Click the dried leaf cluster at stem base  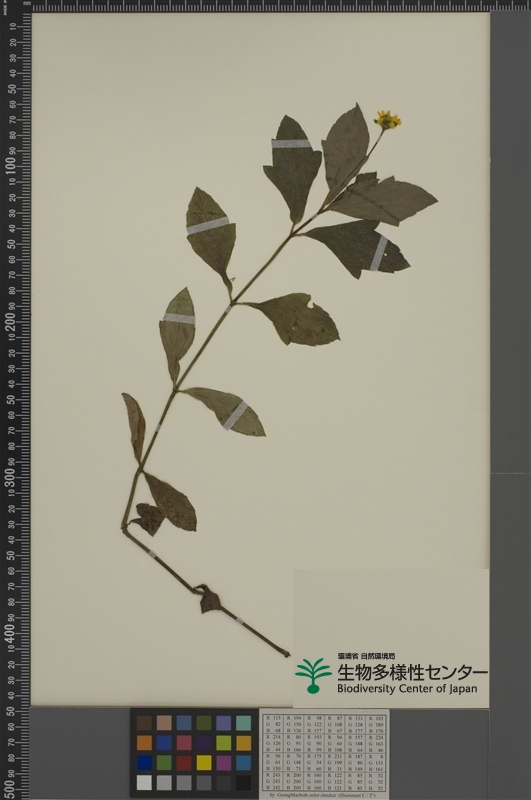(x=210, y=599)
